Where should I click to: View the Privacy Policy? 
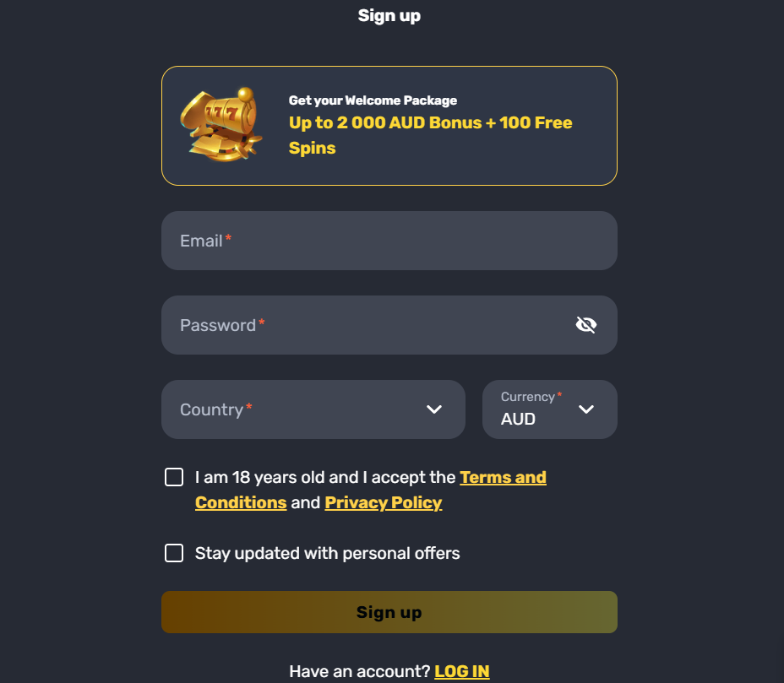[383, 502]
